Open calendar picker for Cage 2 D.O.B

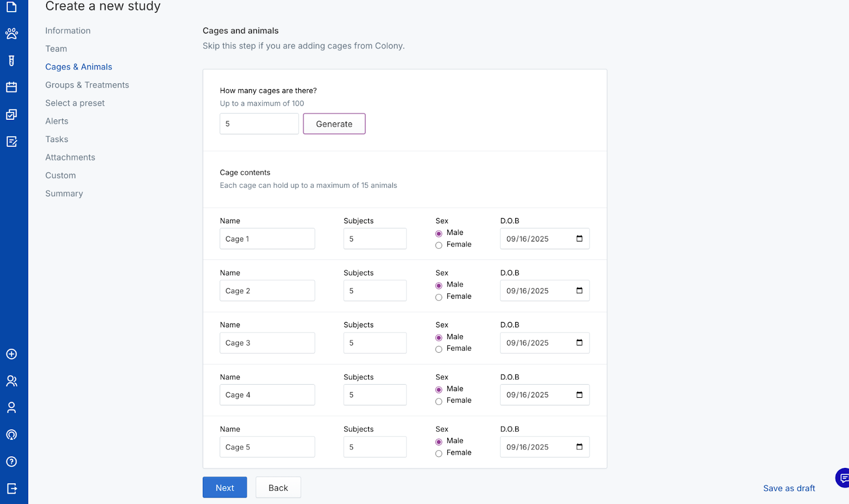point(579,291)
